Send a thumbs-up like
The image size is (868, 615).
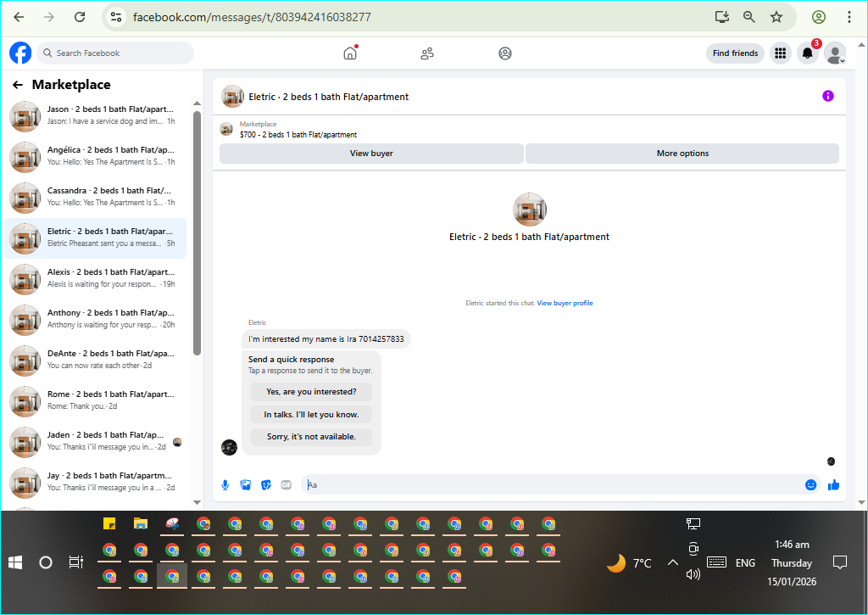[834, 485]
